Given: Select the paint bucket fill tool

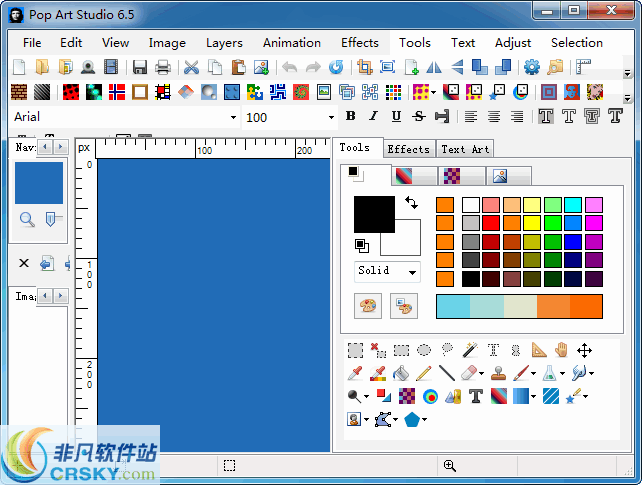Looking at the screenshot, I should (401, 373).
